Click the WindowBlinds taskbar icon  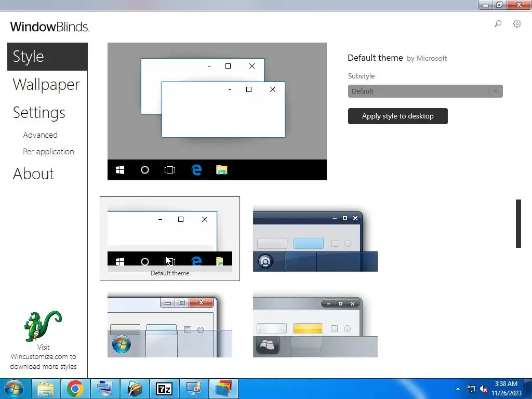pyautogui.click(x=223, y=389)
